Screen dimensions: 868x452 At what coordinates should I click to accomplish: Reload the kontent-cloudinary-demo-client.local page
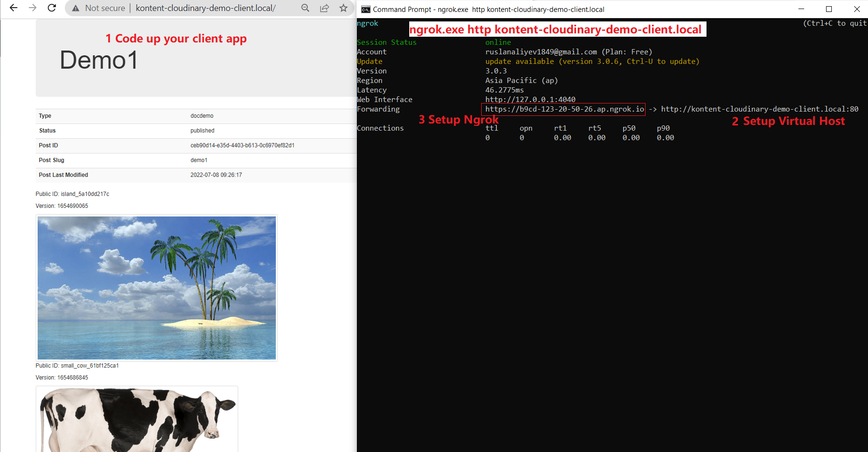click(52, 8)
